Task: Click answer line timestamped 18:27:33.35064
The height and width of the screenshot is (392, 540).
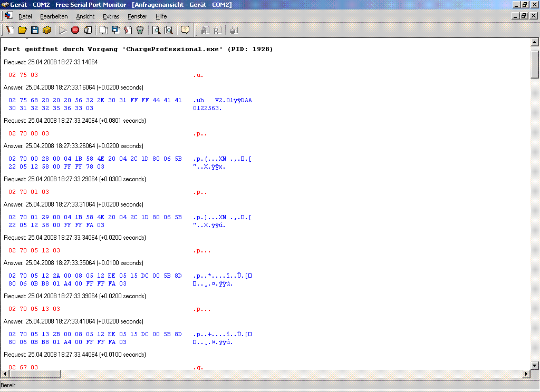Action: click(73, 263)
